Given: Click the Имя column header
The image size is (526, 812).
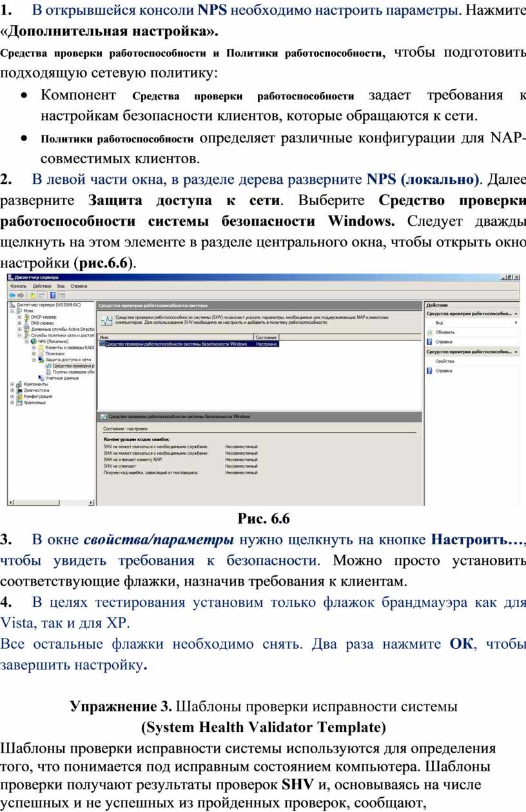Looking at the screenshot, I should tap(176, 337).
